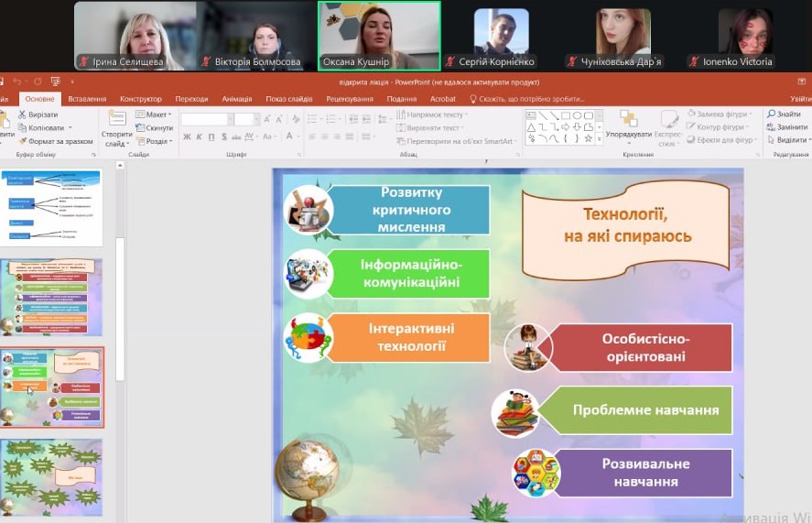The height and width of the screenshot is (523, 812).
Task: Click the Format Painter (Формат за зразком) icon
Action: (x=21, y=141)
